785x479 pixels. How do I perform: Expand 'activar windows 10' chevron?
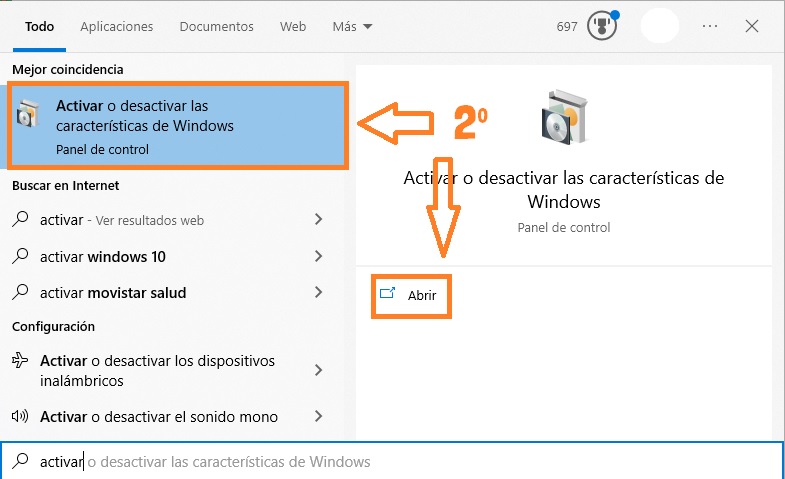pyautogui.click(x=318, y=256)
